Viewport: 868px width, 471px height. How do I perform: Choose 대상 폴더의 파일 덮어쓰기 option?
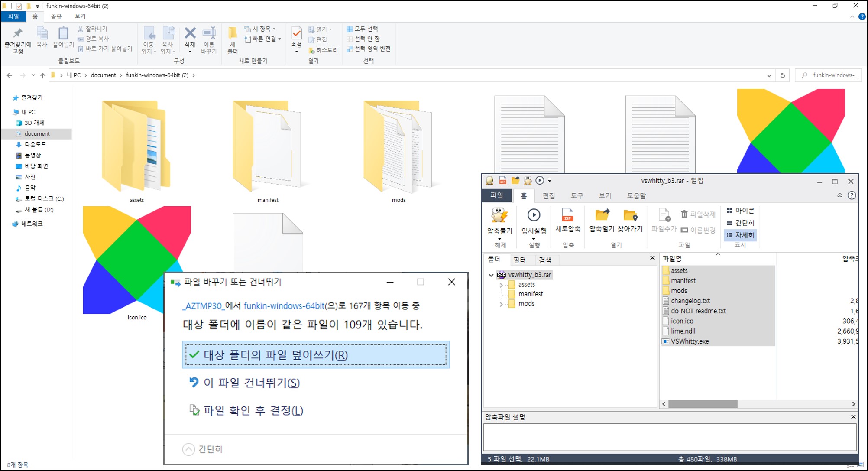pos(316,355)
